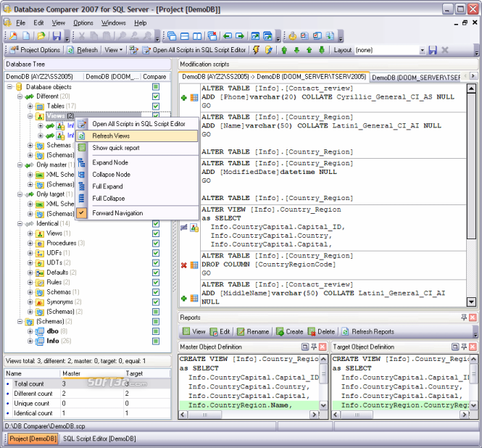
Task: Click the yellow lightning execute script icon
Action: pos(256,50)
